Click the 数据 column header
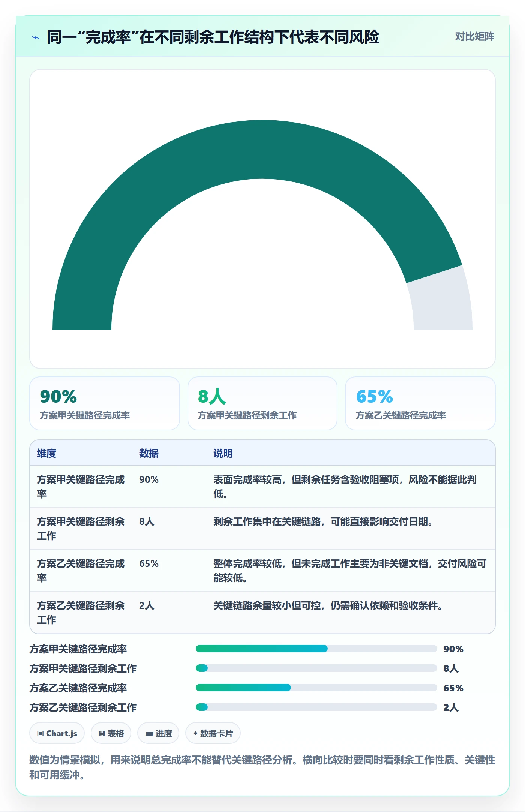The image size is (525, 812). tap(149, 453)
